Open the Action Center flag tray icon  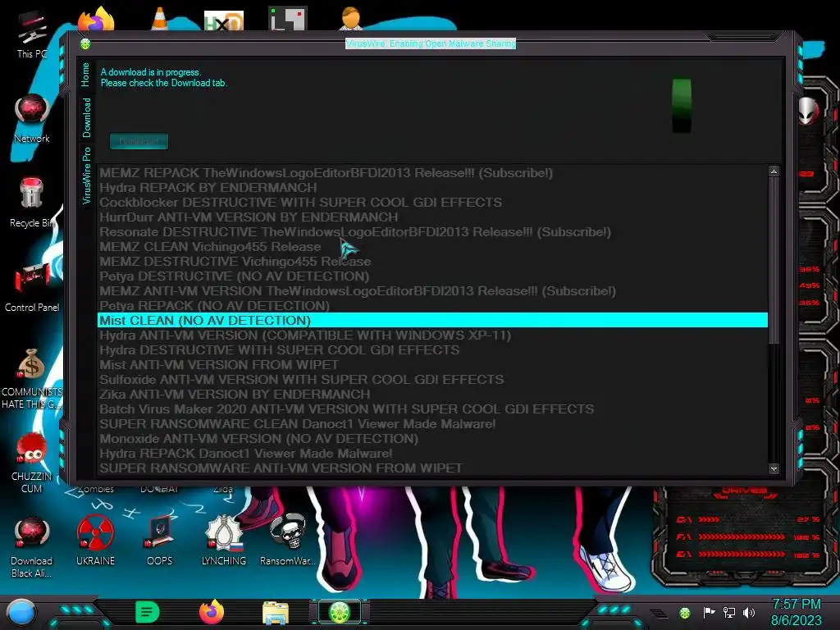[709, 612]
